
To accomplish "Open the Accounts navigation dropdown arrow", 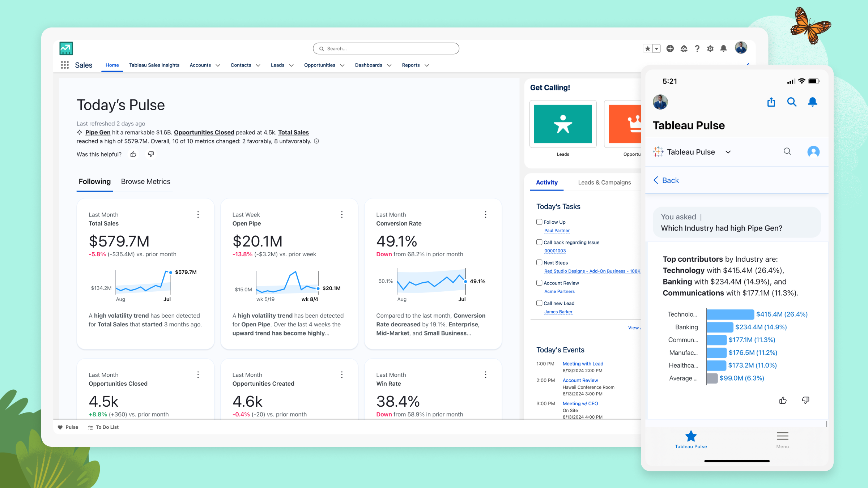I will tap(218, 65).
